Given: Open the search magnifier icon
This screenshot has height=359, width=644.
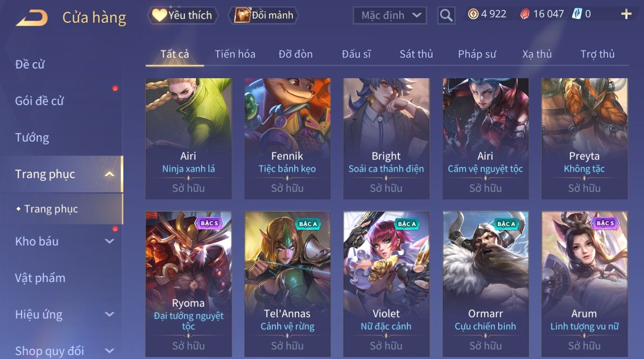Looking at the screenshot, I should click(446, 15).
